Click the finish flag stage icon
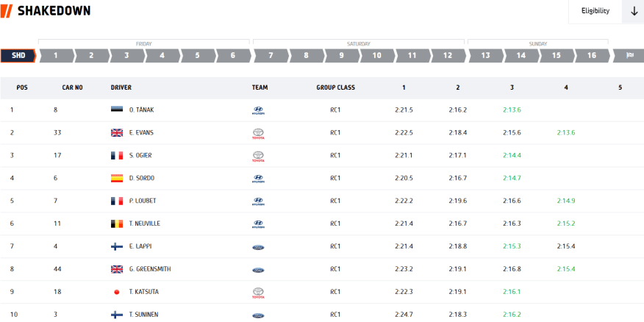 [x=629, y=55]
